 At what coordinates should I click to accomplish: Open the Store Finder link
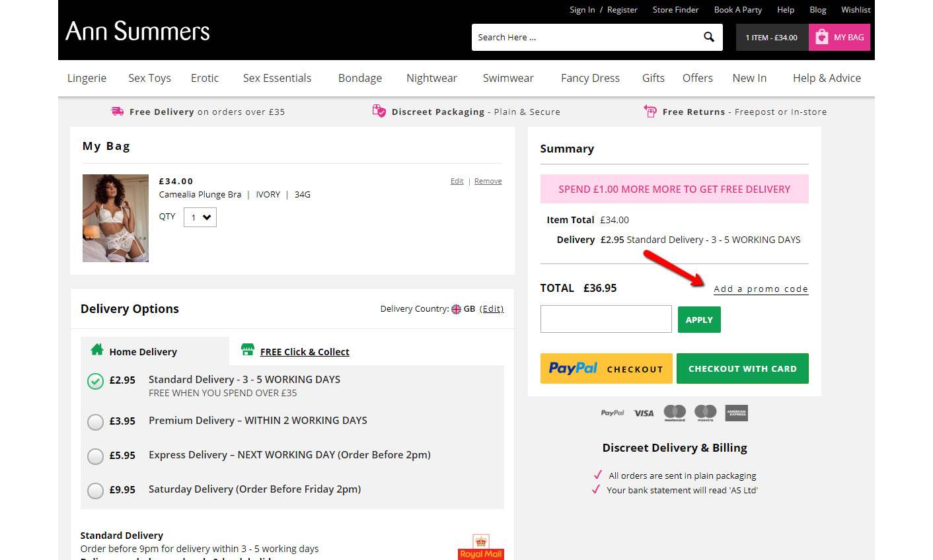tap(675, 10)
